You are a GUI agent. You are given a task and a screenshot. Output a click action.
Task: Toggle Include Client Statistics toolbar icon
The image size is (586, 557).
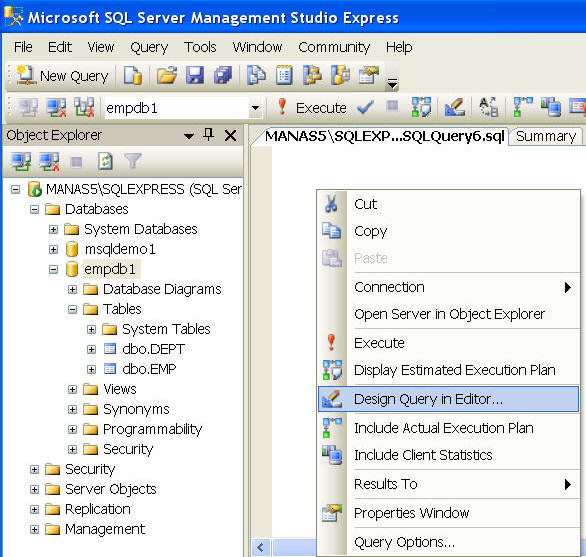[x=551, y=108]
